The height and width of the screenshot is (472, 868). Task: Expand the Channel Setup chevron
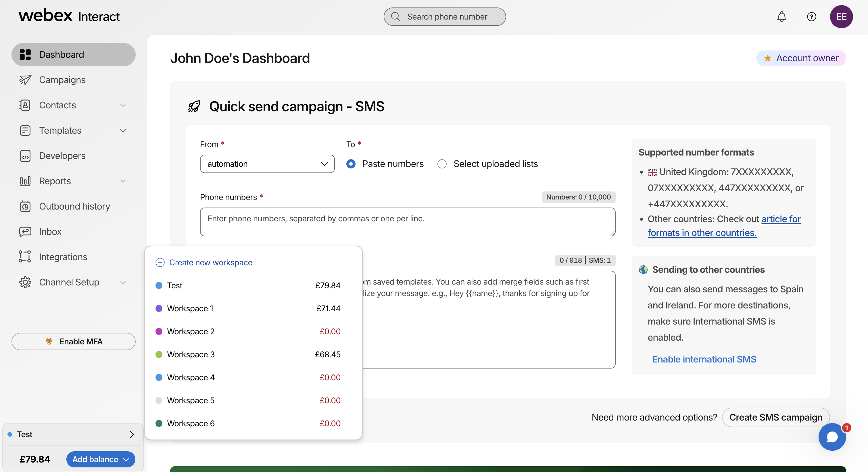(x=123, y=282)
